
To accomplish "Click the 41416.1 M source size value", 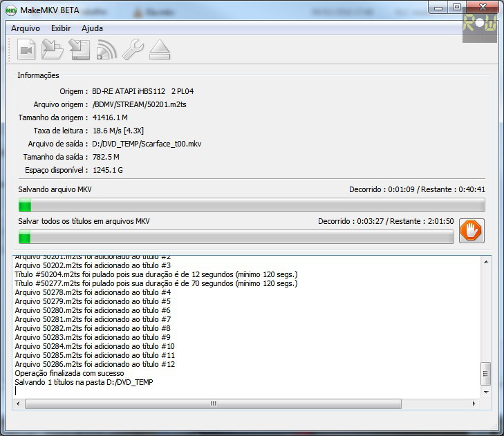I will 110,117.
